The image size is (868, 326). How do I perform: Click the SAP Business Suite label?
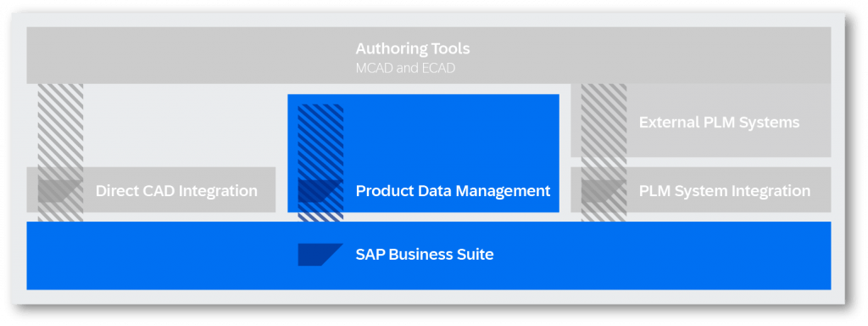[425, 255]
